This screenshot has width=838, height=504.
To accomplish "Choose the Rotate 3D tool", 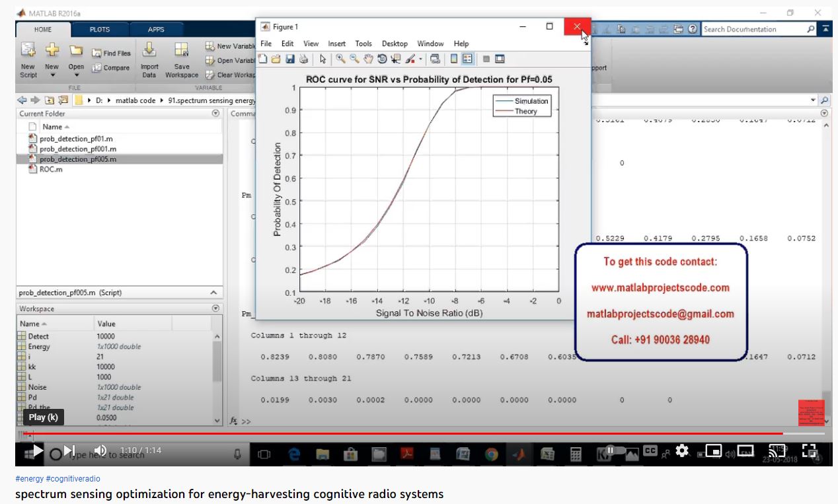I will [x=382, y=59].
